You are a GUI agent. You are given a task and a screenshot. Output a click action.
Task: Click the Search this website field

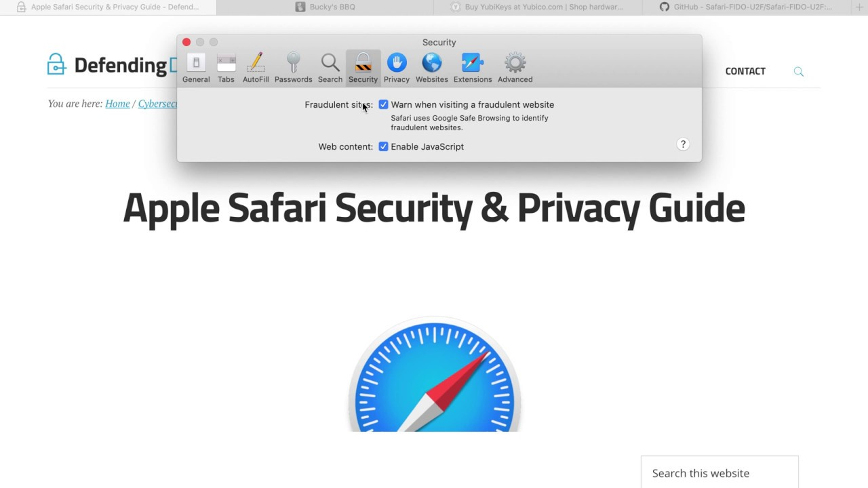pyautogui.click(x=719, y=472)
